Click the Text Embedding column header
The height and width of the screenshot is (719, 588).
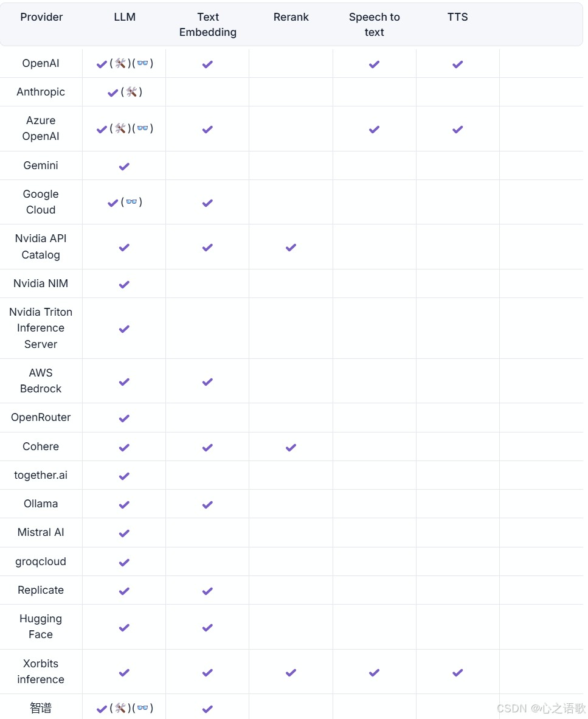(208, 25)
